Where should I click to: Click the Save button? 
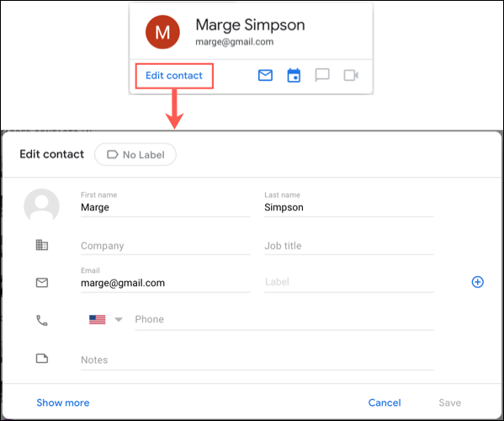point(449,402)
